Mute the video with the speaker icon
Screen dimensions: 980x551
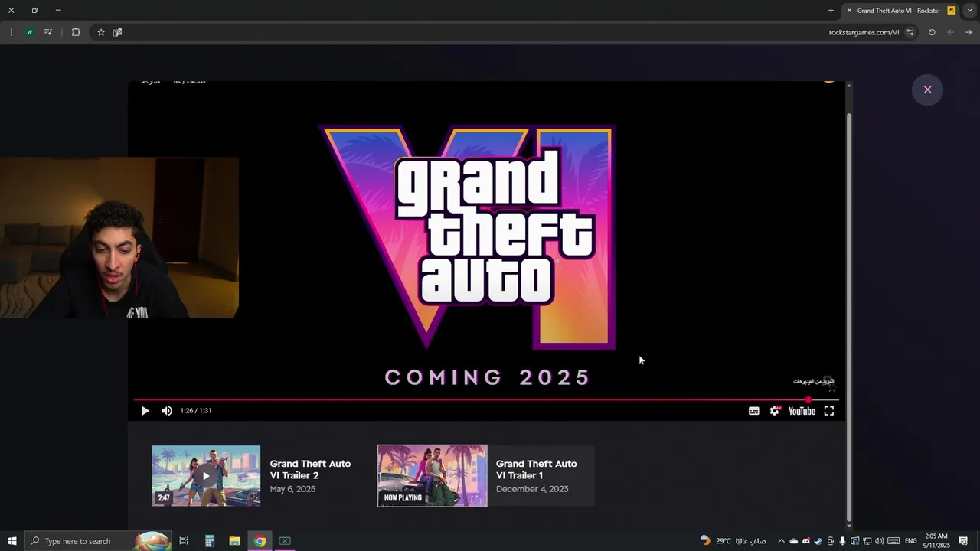point(167,411)
